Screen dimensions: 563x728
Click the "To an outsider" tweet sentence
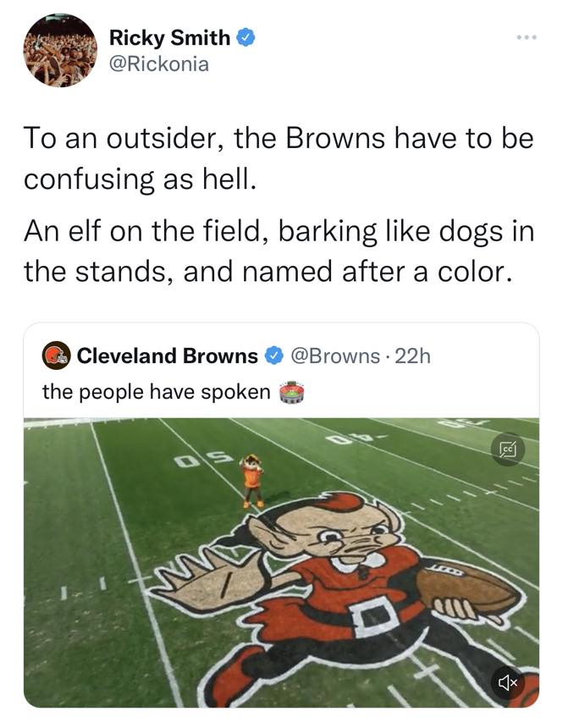click(x=279, y=158)
